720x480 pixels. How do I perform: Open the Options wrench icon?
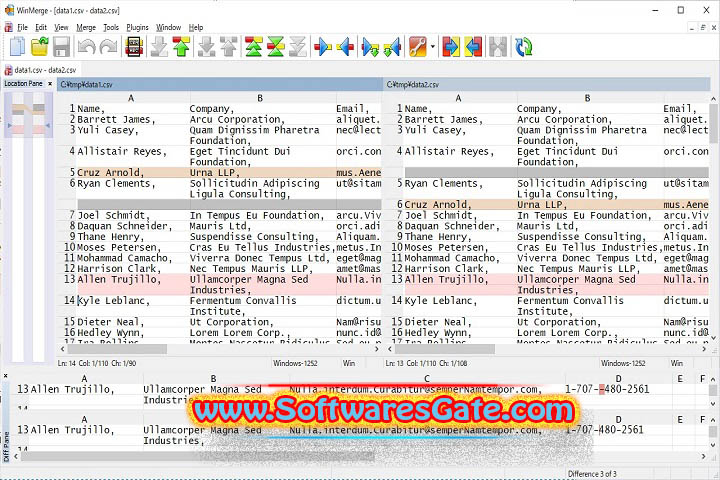pos(418,47)
